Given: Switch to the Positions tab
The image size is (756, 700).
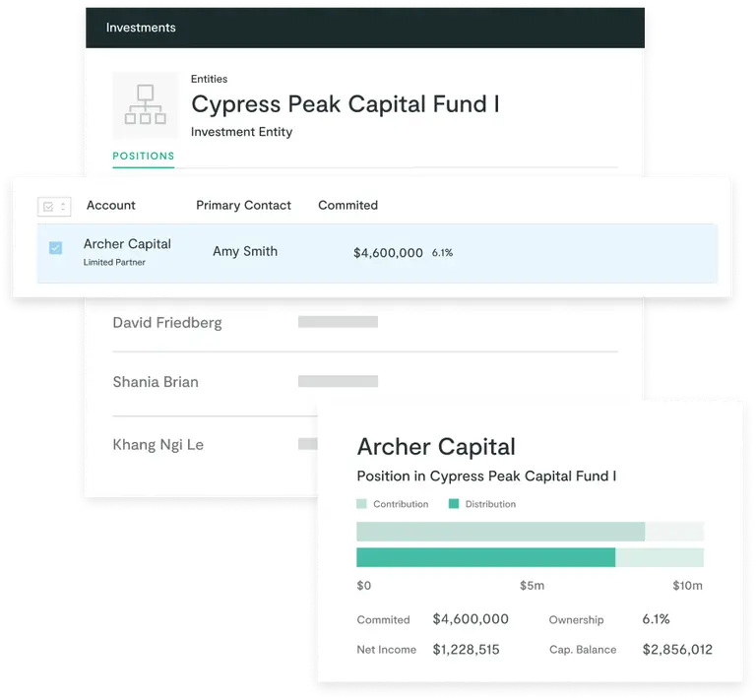Looking at the screenshot, I should tap(143, 156).
